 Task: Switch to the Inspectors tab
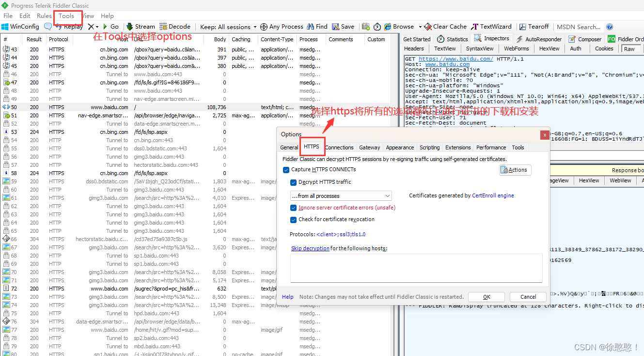(491, 39)
